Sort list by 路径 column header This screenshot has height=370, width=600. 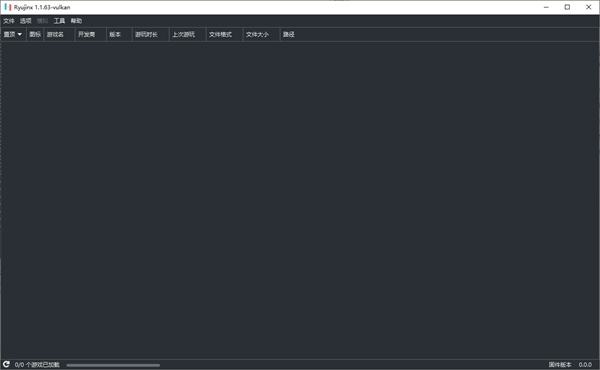(x=289, y=34)
